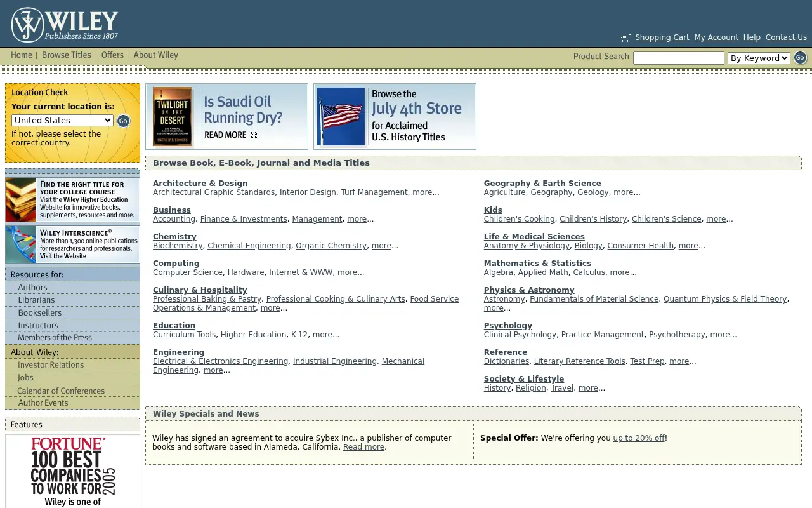Screen dimensions: 812x508
Task: Go to the Home navigation item
Action: 22,55
